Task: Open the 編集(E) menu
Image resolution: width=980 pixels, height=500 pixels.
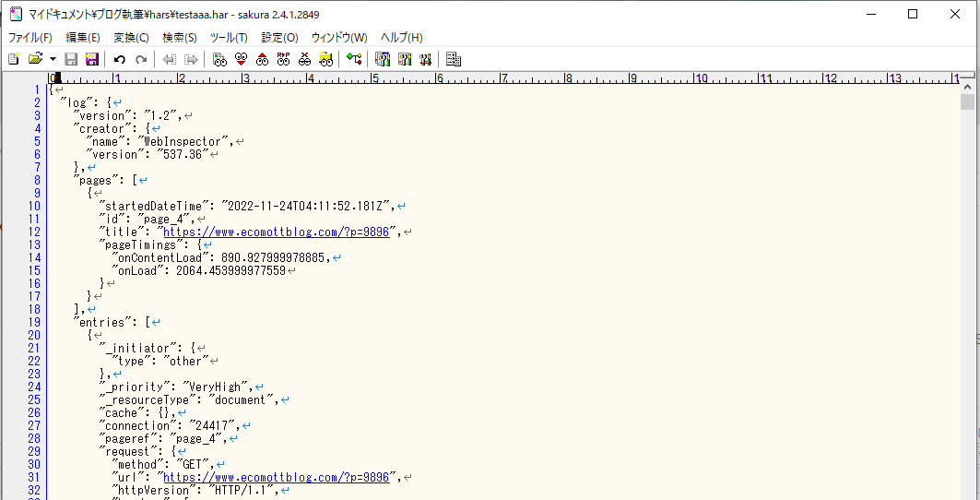Action: coord(83,38)
